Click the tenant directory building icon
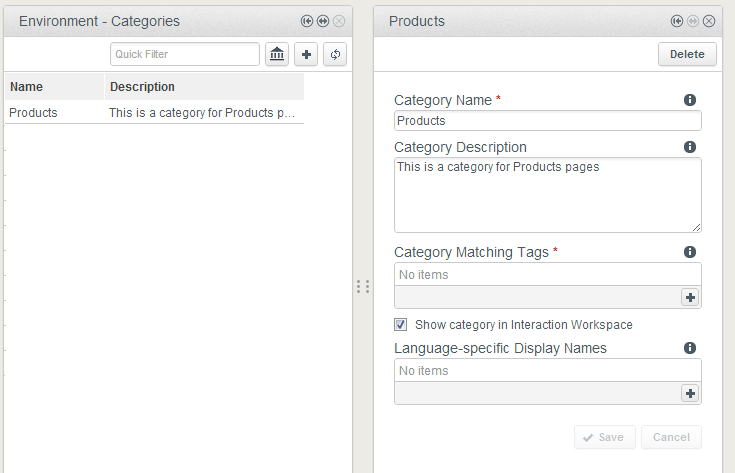The image size is (735, 473). click(277, 54)
